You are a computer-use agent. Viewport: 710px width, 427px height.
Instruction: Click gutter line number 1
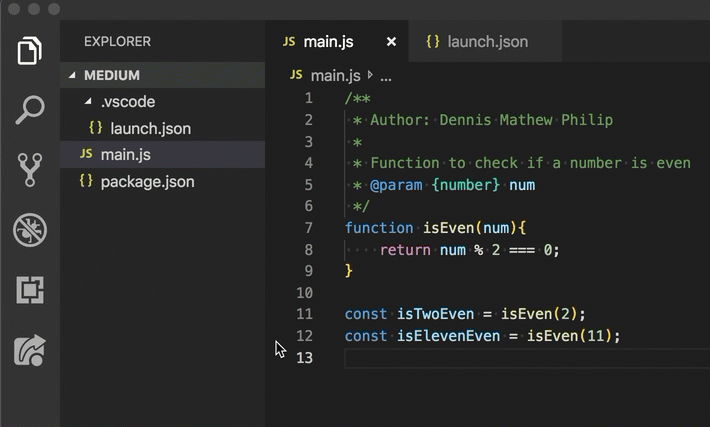coord(309,98)
